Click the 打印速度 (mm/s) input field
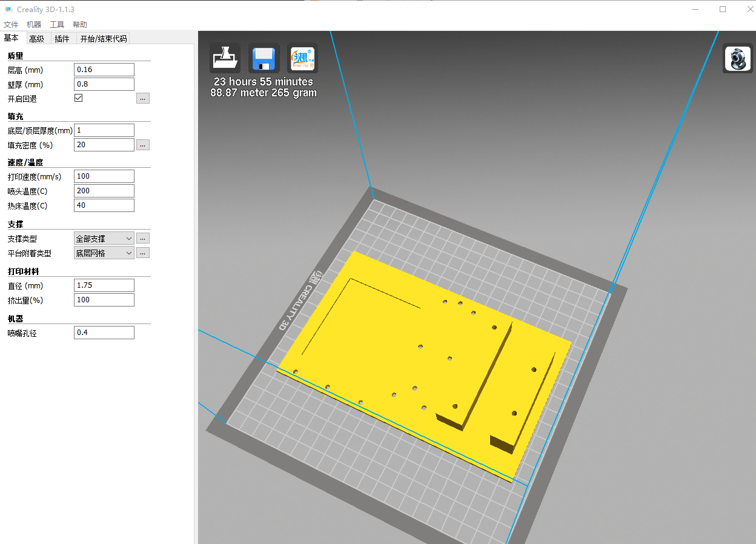Viewport: 756px width, 544px height. [x=104, y=176]
